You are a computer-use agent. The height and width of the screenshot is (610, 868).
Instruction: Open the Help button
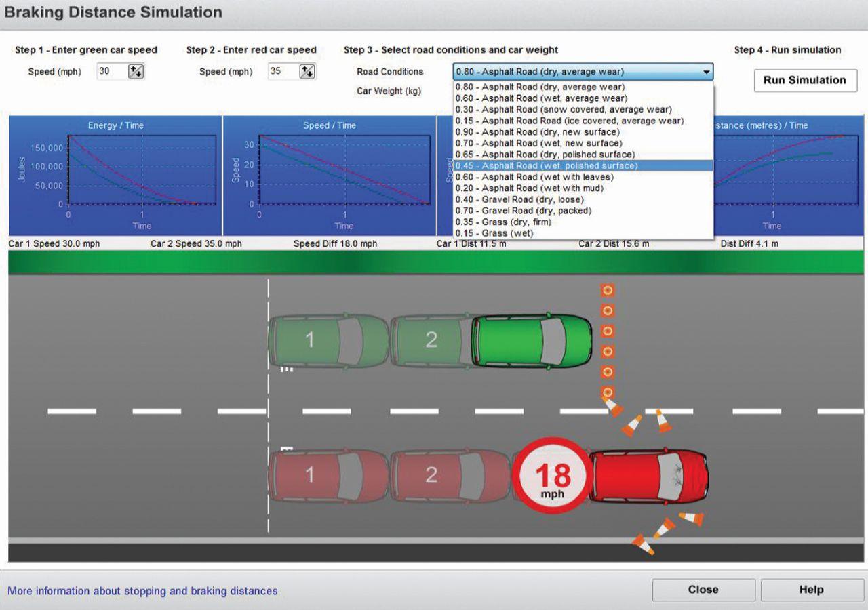tap(811, 590)
